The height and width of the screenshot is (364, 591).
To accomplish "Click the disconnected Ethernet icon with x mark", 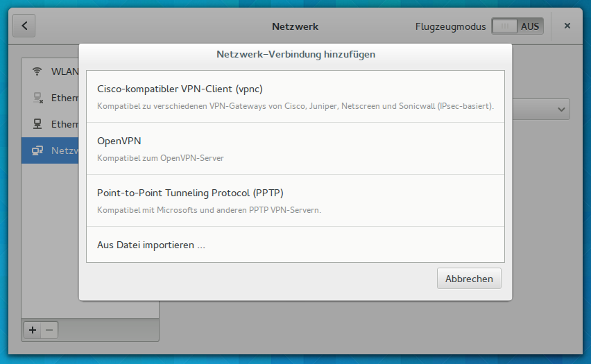I will coord(38,98).
